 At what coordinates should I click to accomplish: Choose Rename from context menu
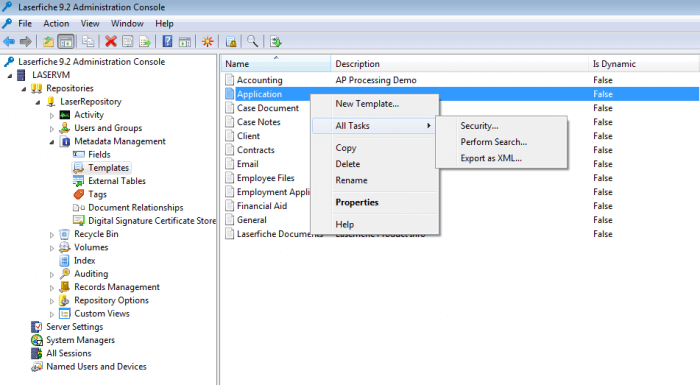(375, 180)
